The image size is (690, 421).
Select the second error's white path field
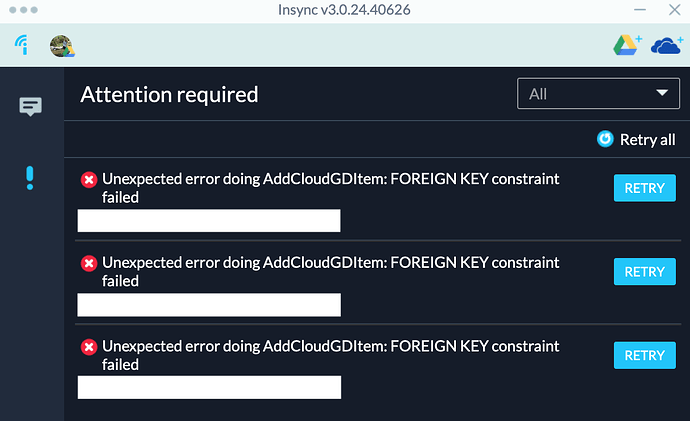coord(209,304)
